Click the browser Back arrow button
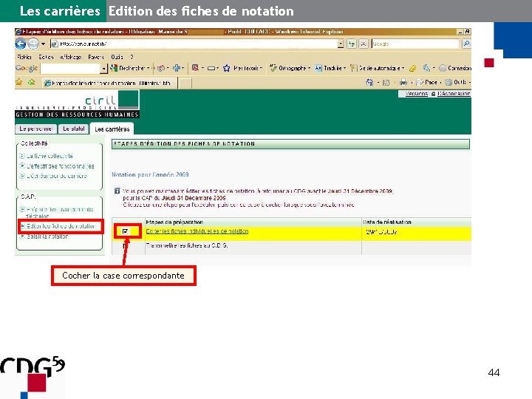Image resolution: width=532 pixels, height=399 pixels. tap(21, 44)
